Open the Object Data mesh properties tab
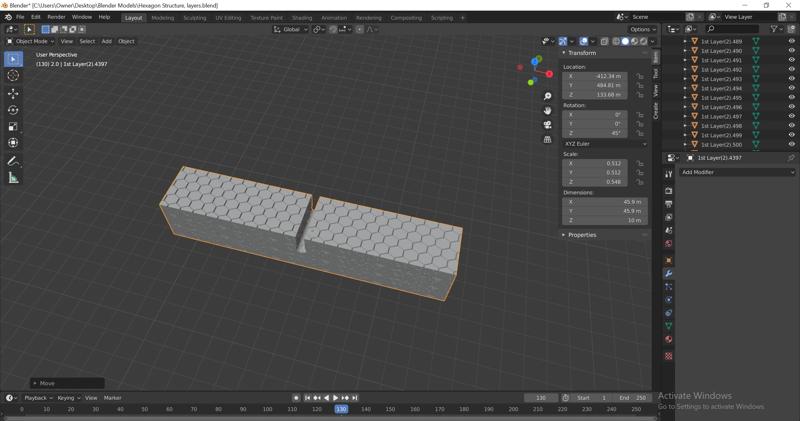Image resolution: width=800 pixels, height=421 pixels. tap(668, 326)
